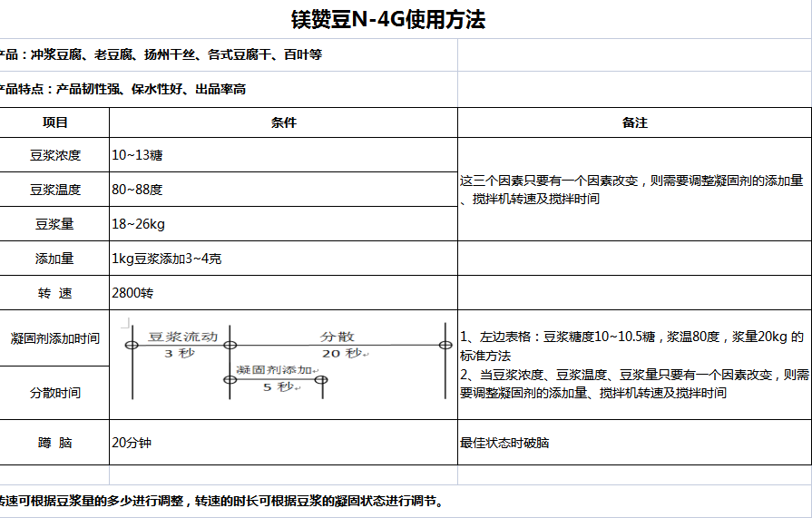812x518 pixels.
Task: Click the 备注 column header cell
Action: click(634, 122)
